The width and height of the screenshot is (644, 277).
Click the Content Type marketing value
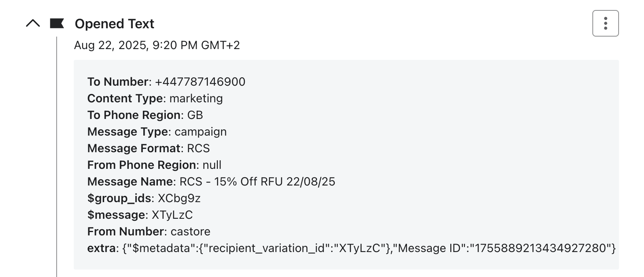pyautogui.click(x=196, y=99)
